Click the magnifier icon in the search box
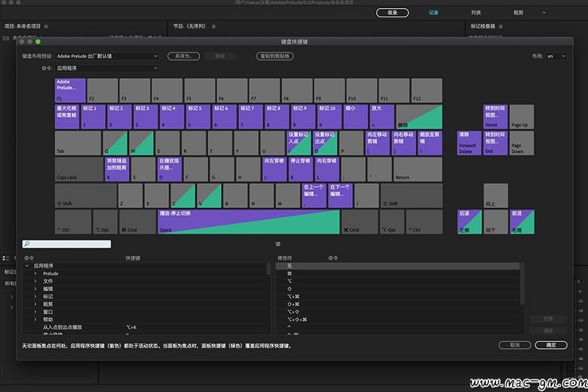Image resolution: width=588 pixels, height=392 pixels. 27,244
